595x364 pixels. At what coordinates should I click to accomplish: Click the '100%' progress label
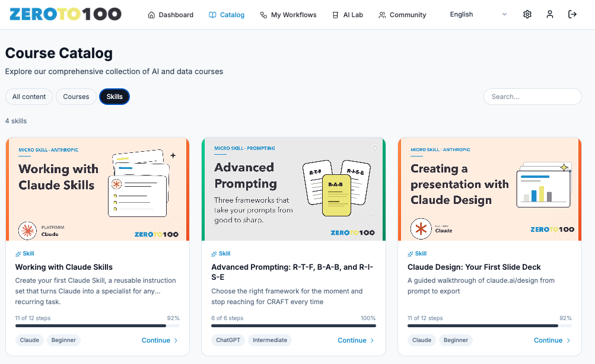click(368, 318)
